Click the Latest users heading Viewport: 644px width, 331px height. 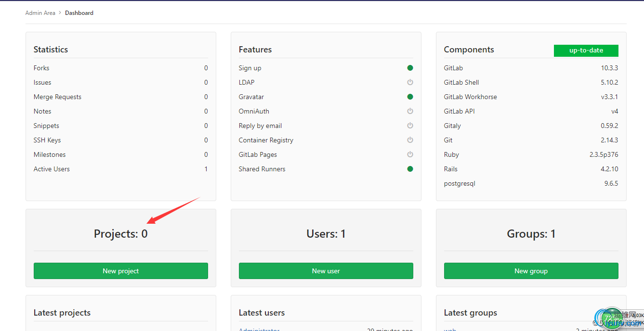(262, 313)
